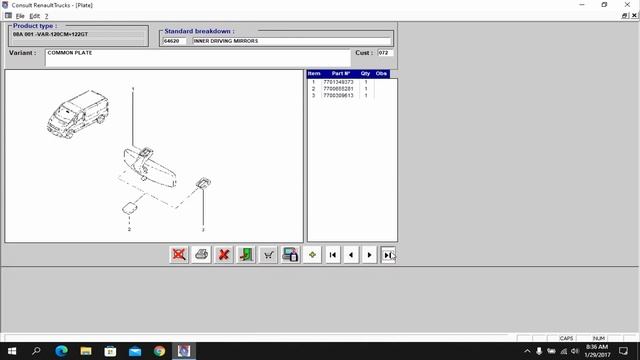The height and width of the screenshot is (360, 640).
Task: Launch Microsoft Edge from the taskbar
Action: pos(61,351)
